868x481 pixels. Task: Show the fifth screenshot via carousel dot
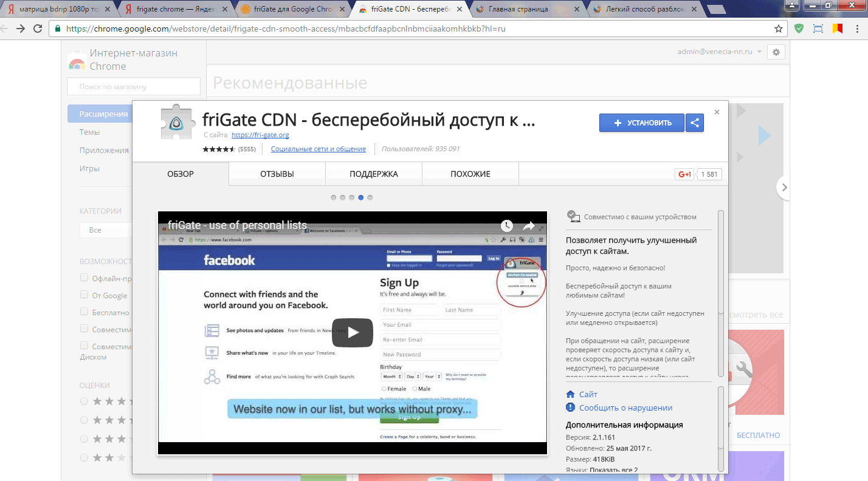pyautogui.click(x=370, y=197)
